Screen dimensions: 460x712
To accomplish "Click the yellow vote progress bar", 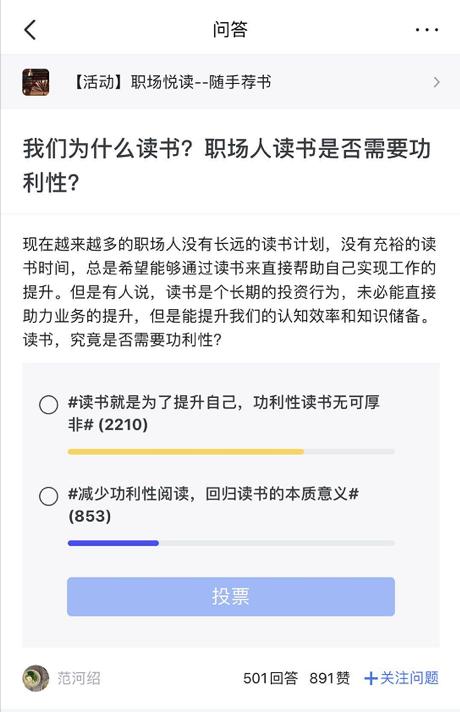I will point(186,451).
